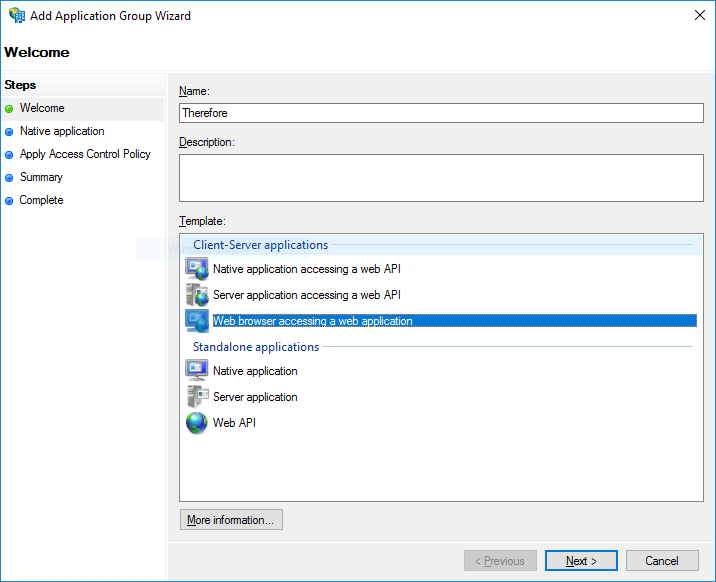
Task: Click the standalone Server application icon
Action: 197,397
